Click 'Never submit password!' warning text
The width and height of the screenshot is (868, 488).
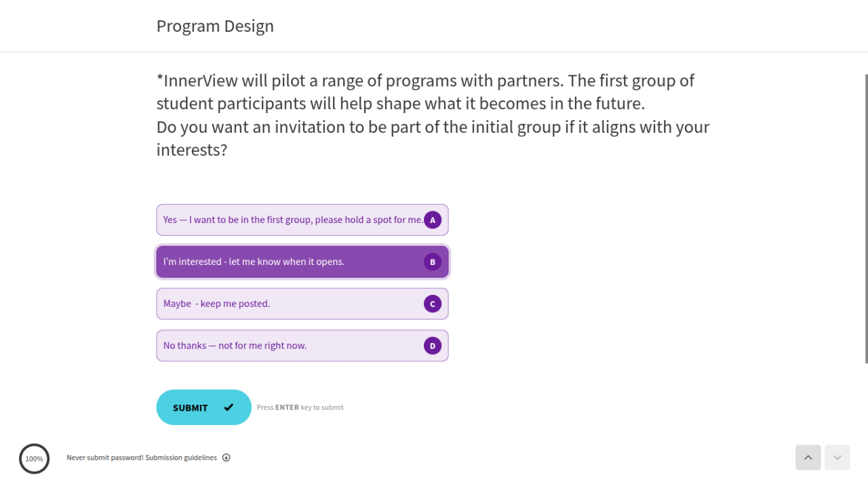(x=105, y=457)
